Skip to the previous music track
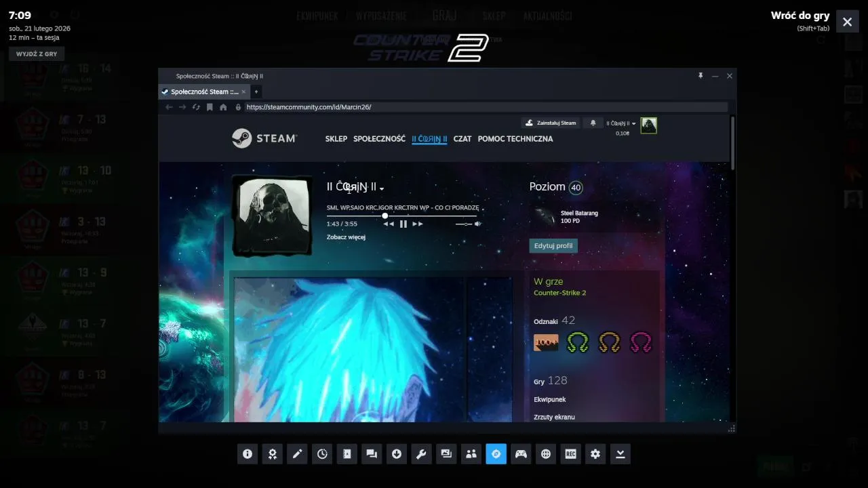 point(389,224)
